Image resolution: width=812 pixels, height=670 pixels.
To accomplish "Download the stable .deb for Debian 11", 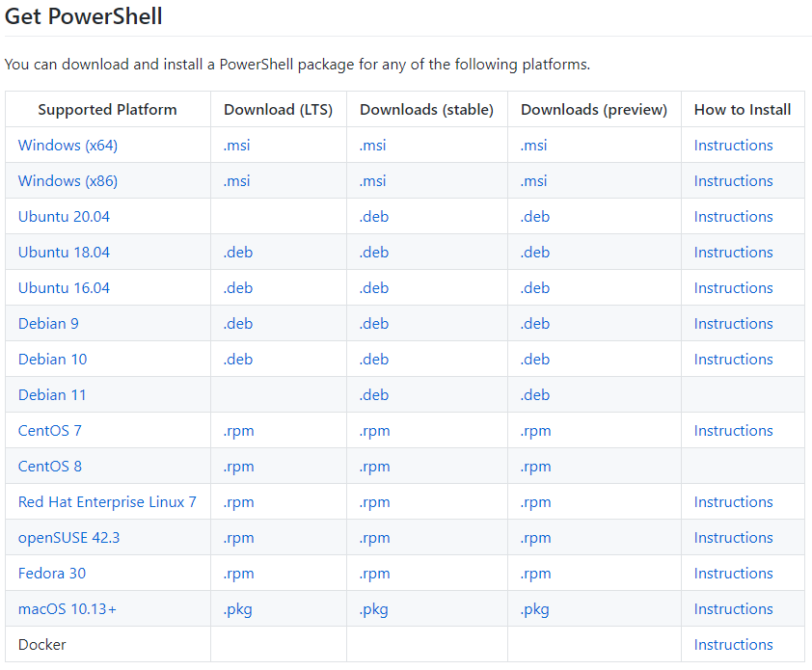I will pos(374,394).
